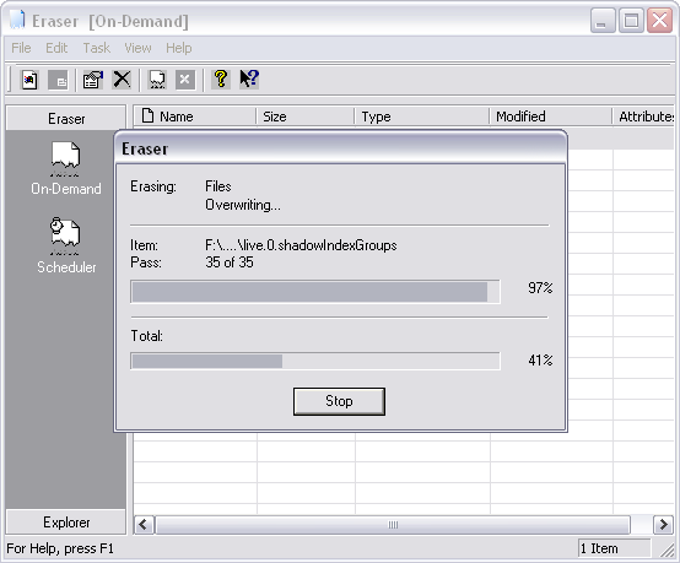Screen dimensions: 680x563
Task: Click the New Task toolbar icon
Action: click(x=29, y=80)
